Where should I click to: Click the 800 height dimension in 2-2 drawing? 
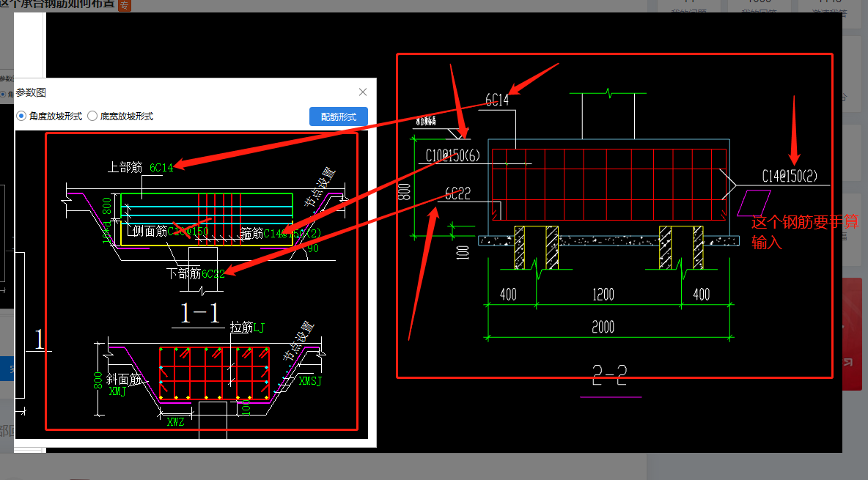[405, 192]
